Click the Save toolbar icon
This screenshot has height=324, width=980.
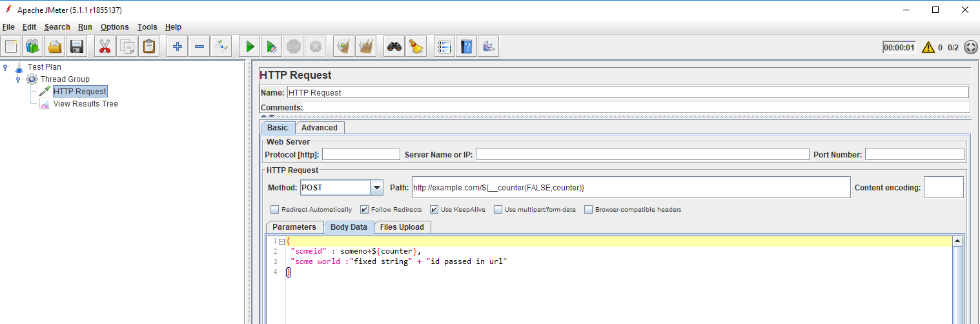coord(77,46)
